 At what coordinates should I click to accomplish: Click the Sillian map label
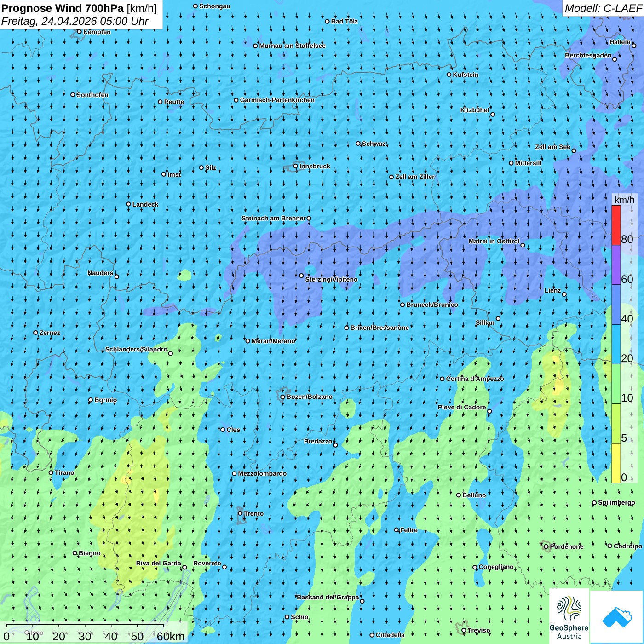click(485, 322)
